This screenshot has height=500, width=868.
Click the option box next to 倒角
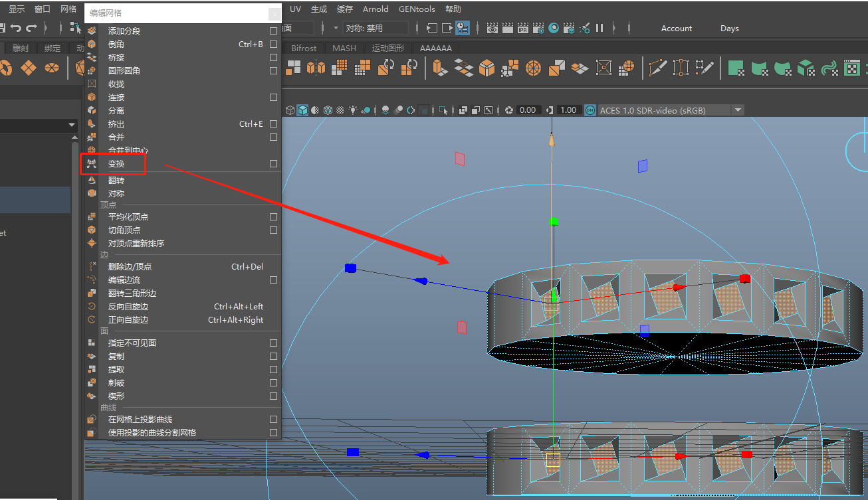coord(273,44)
